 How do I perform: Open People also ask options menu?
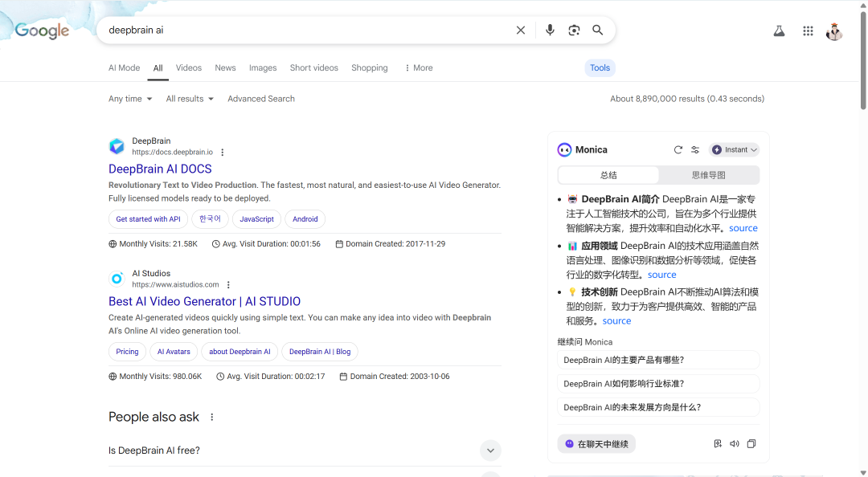pyautogui.click(x=211, y=418)
